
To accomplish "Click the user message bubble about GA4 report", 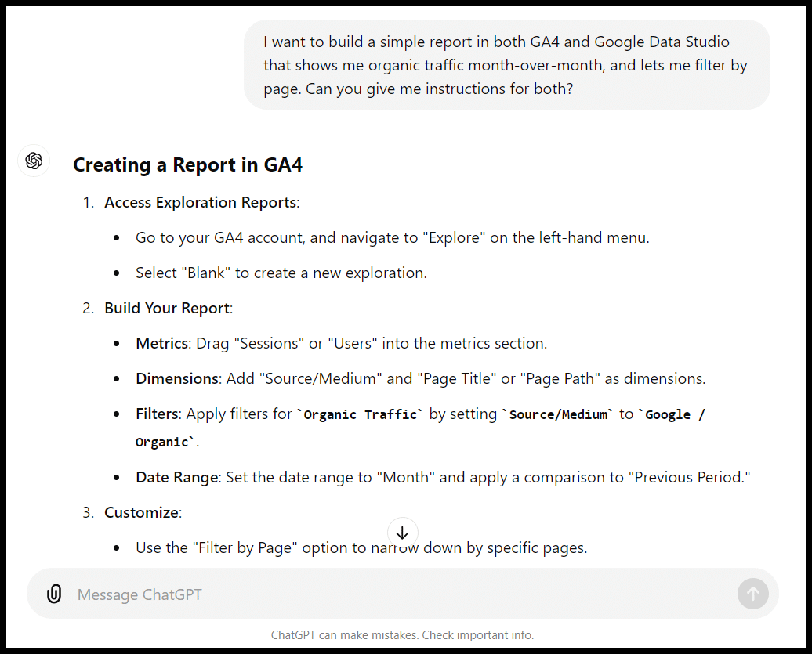I will pos(506,65).
